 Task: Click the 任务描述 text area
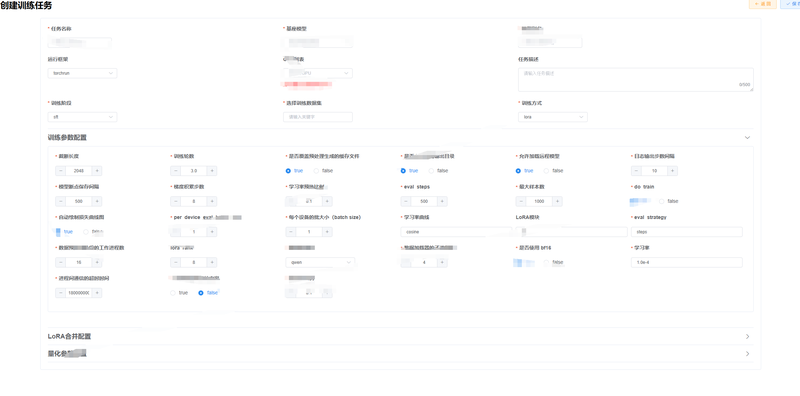click(636, 80)
